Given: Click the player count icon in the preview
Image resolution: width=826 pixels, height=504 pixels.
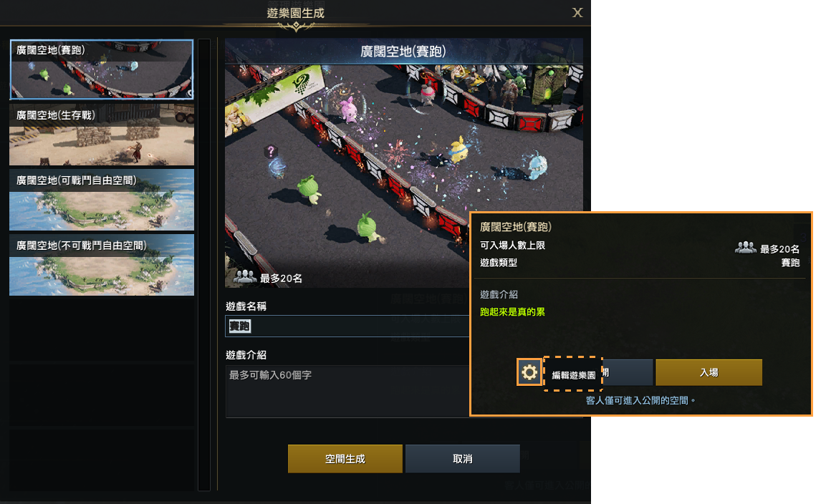Looking at the screenshot, I should (245, 277).
